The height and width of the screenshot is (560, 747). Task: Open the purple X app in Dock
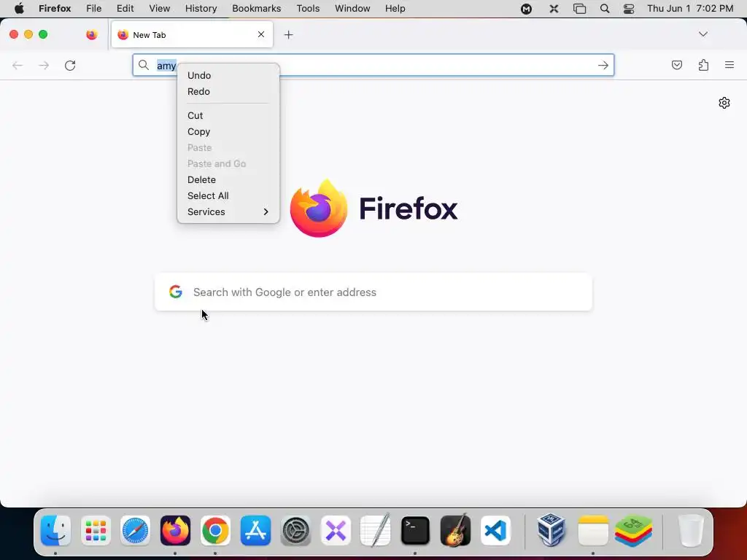coord(336,531)
